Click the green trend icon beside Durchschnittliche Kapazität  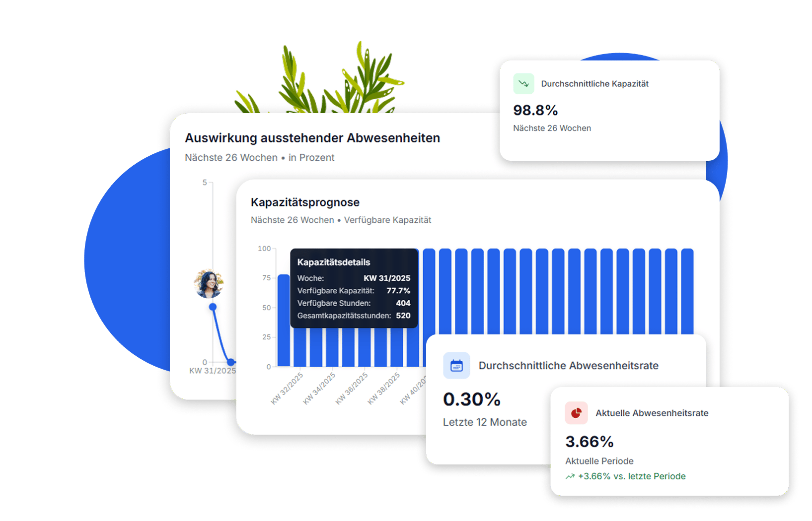(523, 84)
